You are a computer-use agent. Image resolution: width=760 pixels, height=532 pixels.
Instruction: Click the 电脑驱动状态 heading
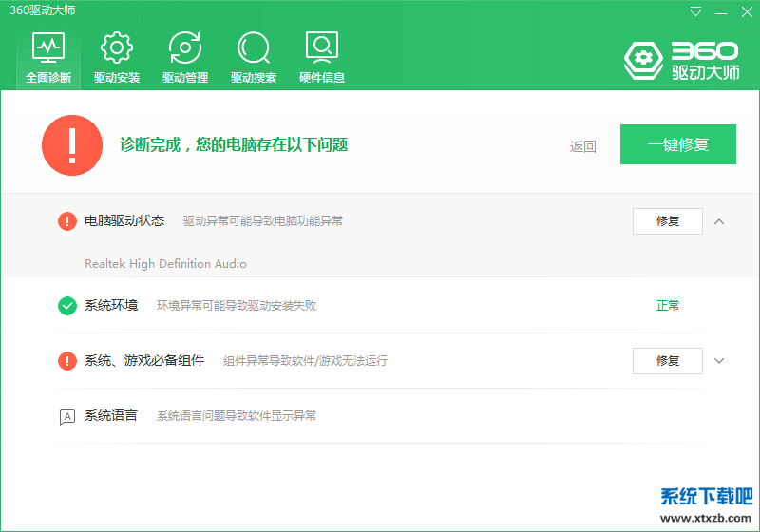[x=124, y=221]
